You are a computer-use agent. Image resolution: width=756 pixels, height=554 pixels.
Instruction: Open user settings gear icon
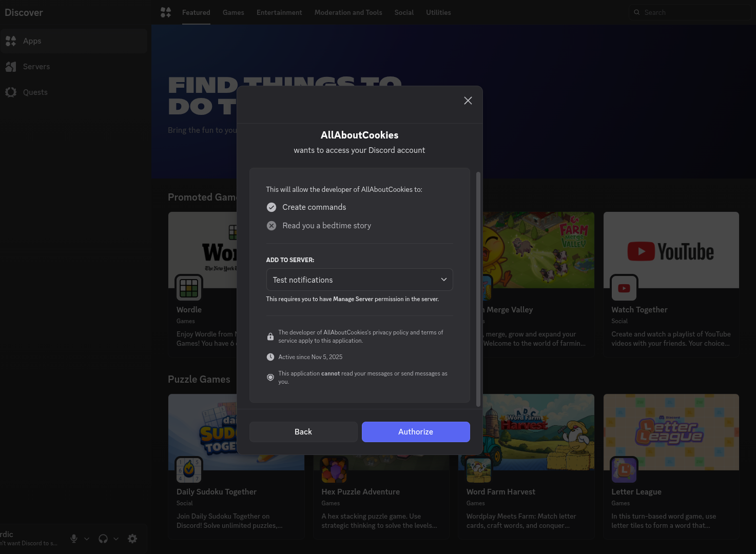132,539
